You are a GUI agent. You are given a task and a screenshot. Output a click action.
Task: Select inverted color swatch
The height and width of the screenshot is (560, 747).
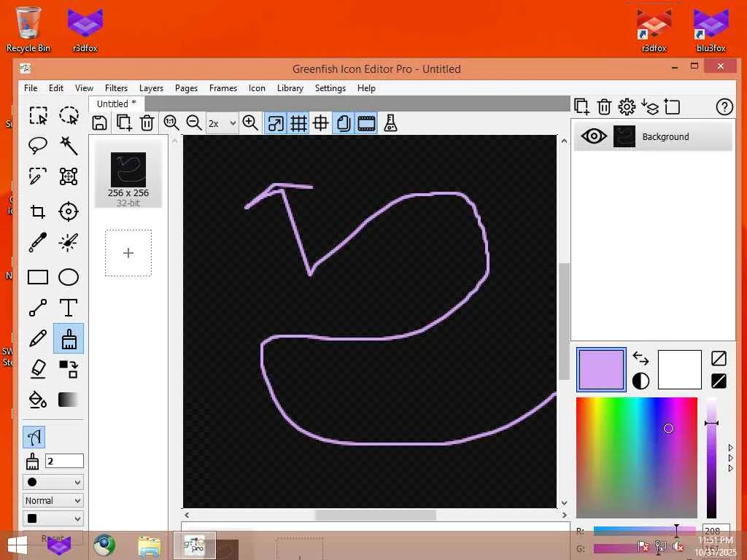719,381
